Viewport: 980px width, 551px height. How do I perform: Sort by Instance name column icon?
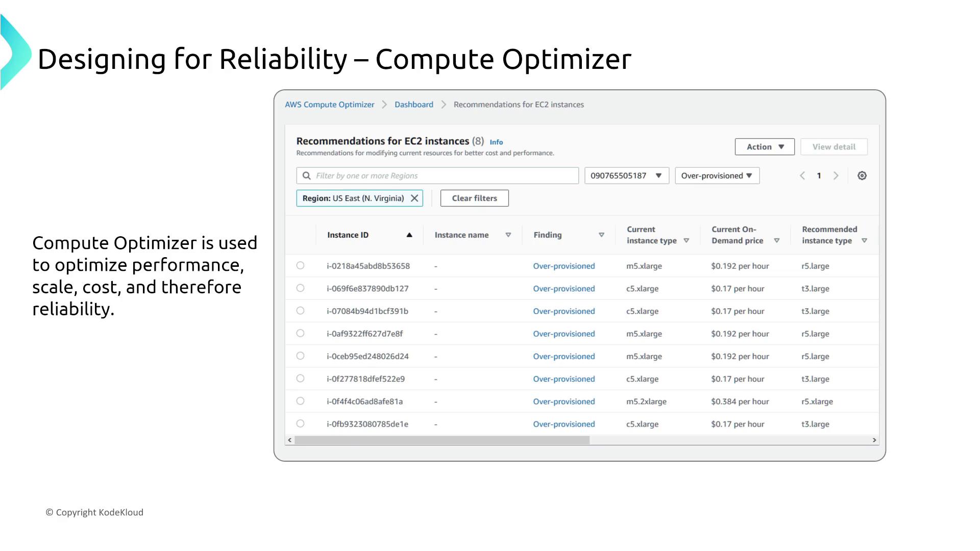point(508,235)
